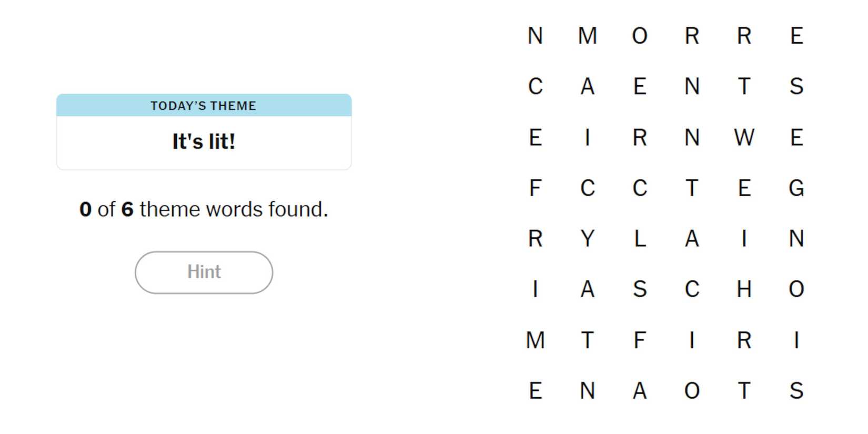The image size is (868, 434).
Task: Select the T in the second row
Action: pyautogui.click(x=744, y=86)
